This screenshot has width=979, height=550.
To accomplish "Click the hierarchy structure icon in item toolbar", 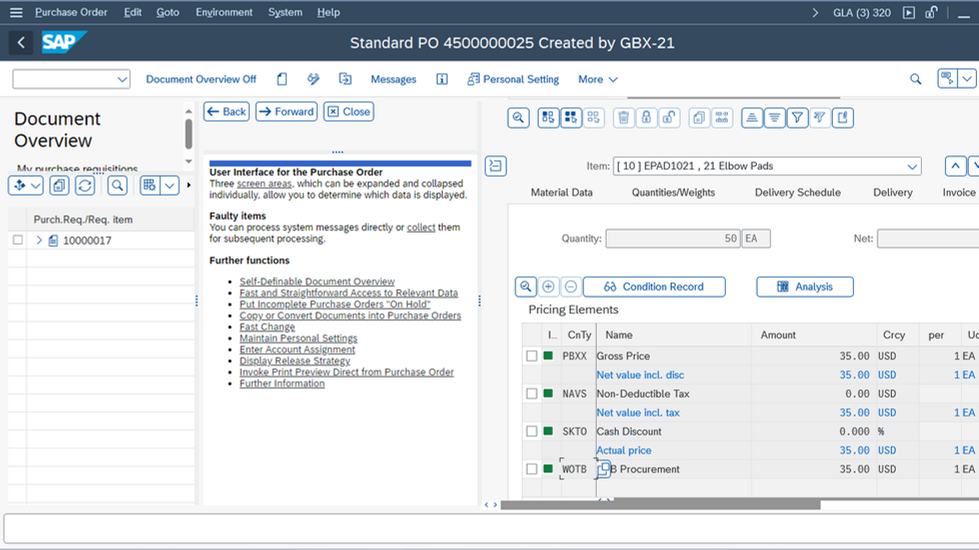I will 722,117.
